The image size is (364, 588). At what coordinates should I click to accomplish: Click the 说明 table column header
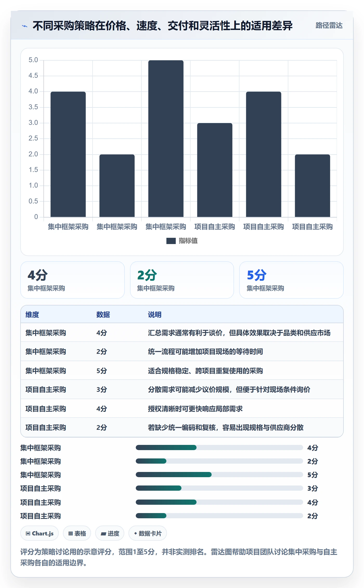pyautogui.click(x=155, y=315)
